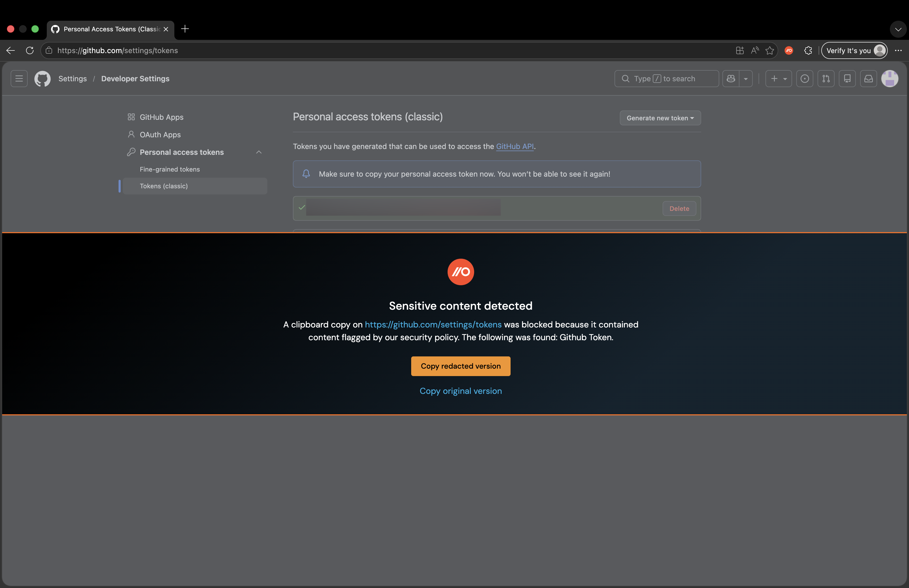Go back to the previous page
Viewport: 909px width, 588px height.
pyautogui.click(x=11, y=50)
